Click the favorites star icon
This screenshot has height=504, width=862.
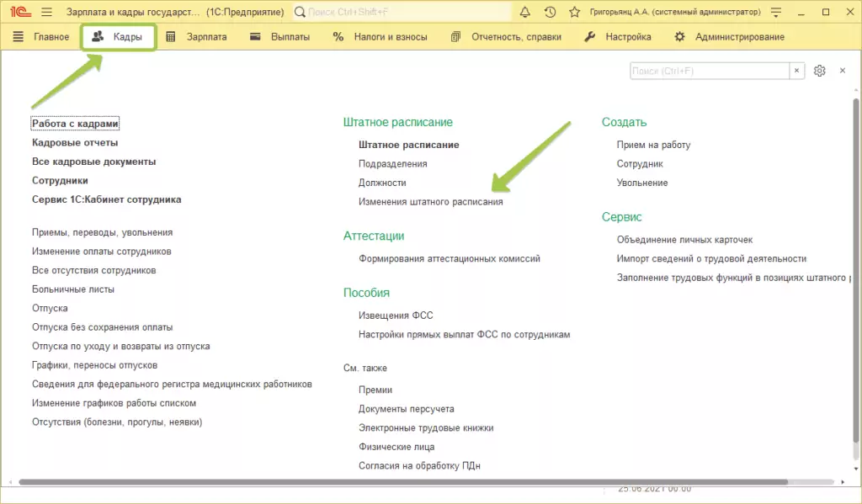(574, 13)
